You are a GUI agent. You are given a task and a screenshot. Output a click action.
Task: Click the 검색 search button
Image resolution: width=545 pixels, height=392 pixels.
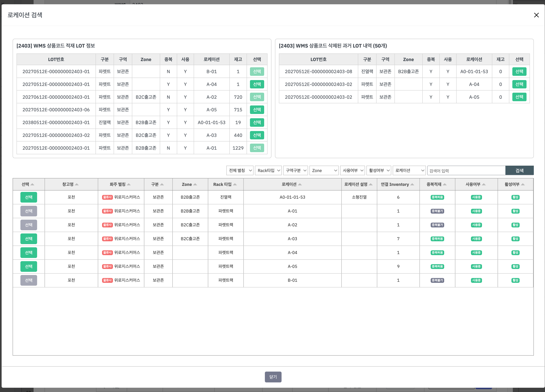[x=519, y=170]
